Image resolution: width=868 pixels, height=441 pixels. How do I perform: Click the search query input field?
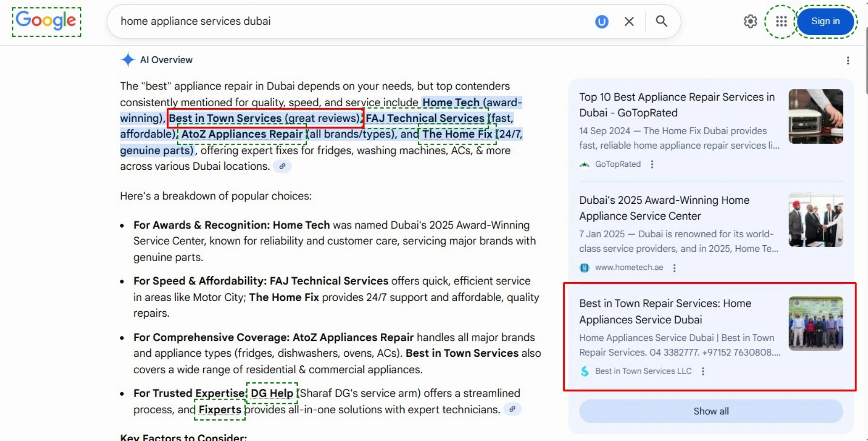(x=344, y=21)
